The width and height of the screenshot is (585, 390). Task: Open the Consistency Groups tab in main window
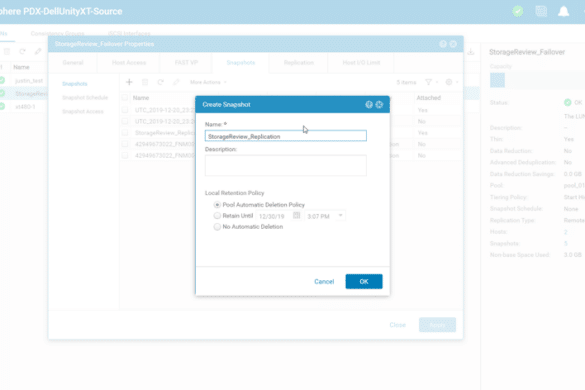coord(57,33)
